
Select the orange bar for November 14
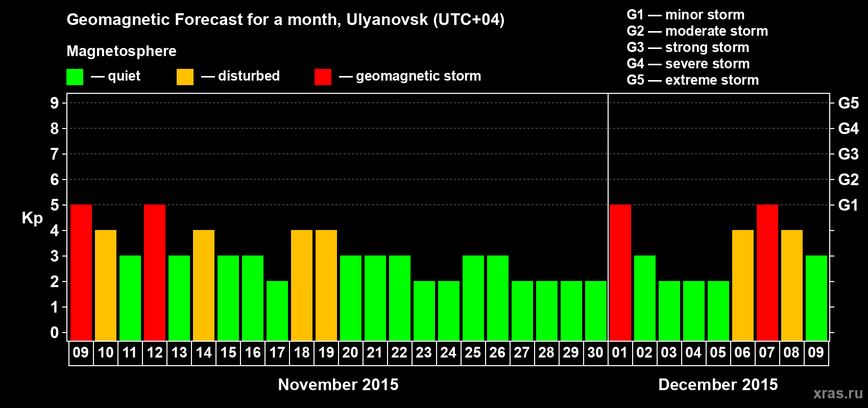coord(204,285)
